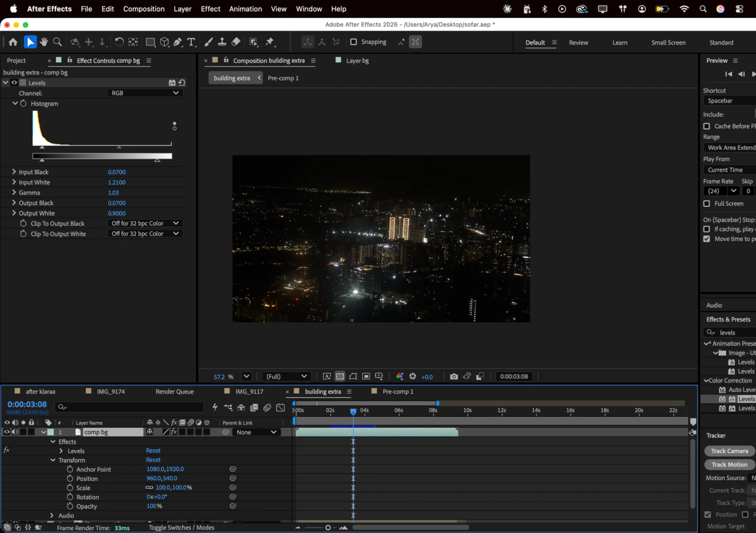This screenshot has height=533, width=756.
Task: Reset the Levels effect with arrow icon
Action: point(182,82)
